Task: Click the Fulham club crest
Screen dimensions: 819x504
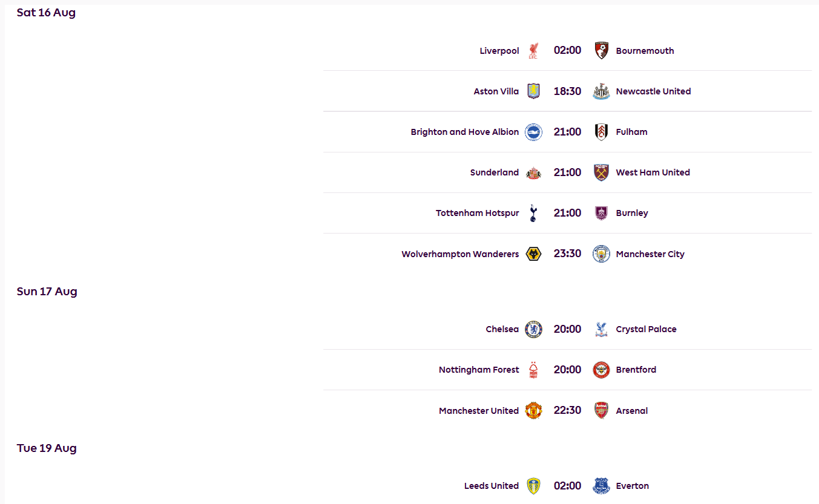Action: [x=601, y=132]
